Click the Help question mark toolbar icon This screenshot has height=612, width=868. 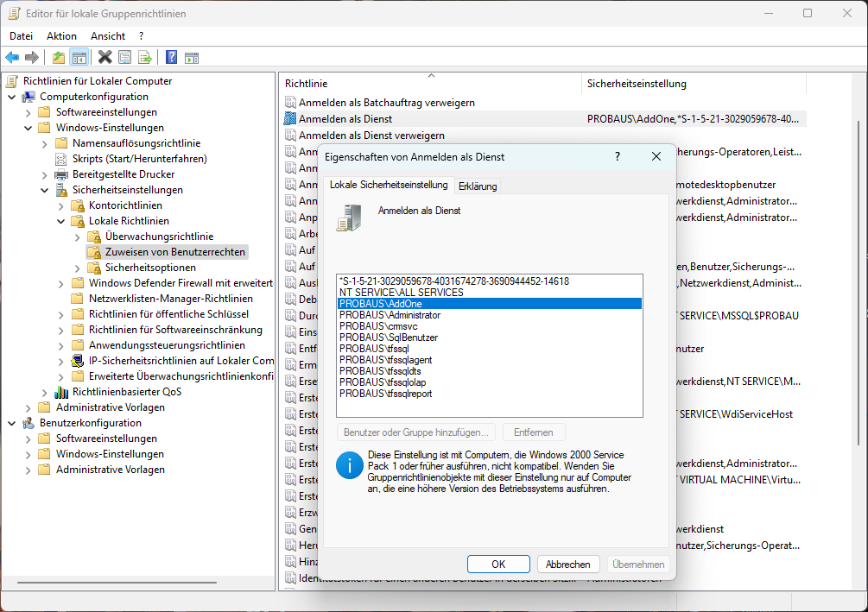(x=170, y=58)
